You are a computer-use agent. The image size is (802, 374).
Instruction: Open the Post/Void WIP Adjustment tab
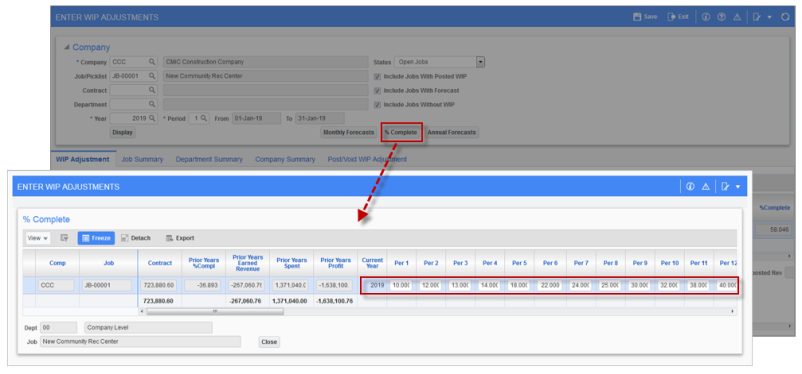367,159
